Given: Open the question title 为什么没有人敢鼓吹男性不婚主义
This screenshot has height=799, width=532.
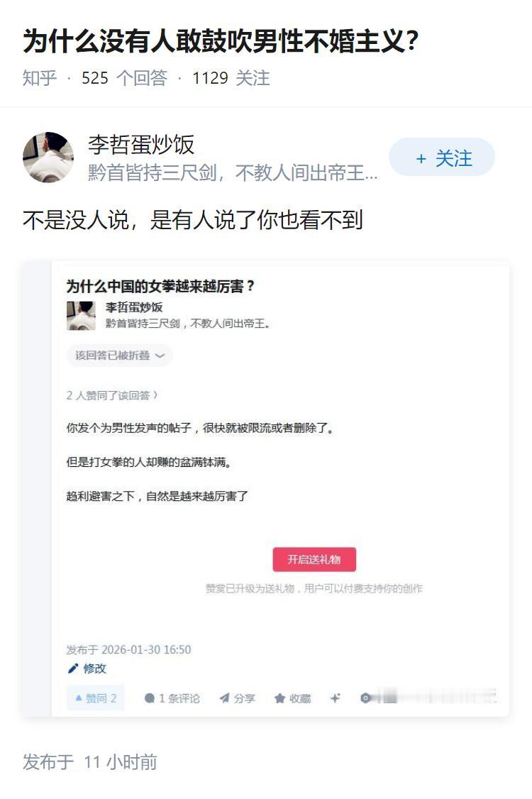Looking at the screenshot, I should (x=221, y=40).
